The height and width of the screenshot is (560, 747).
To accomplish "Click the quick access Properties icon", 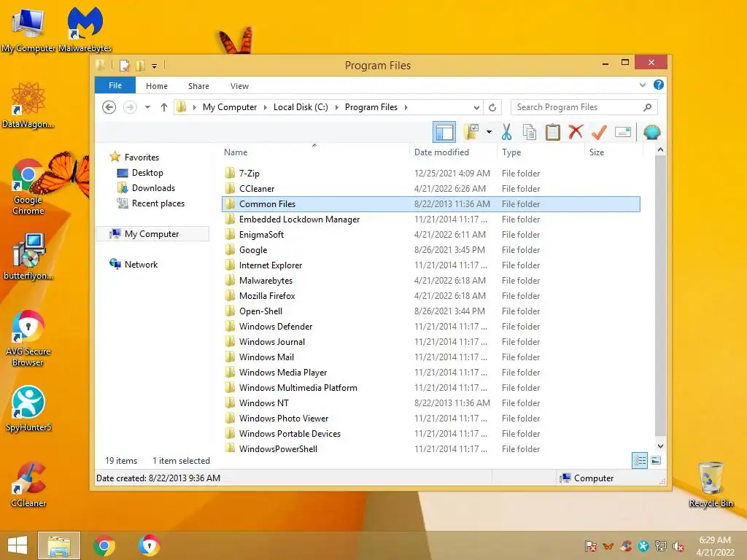I will pos(124,65).
